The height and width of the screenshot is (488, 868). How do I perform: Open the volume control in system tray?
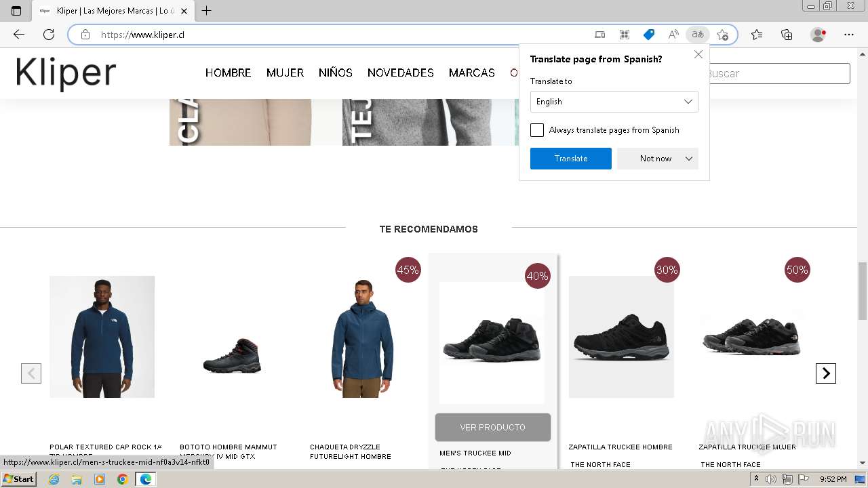771,479
